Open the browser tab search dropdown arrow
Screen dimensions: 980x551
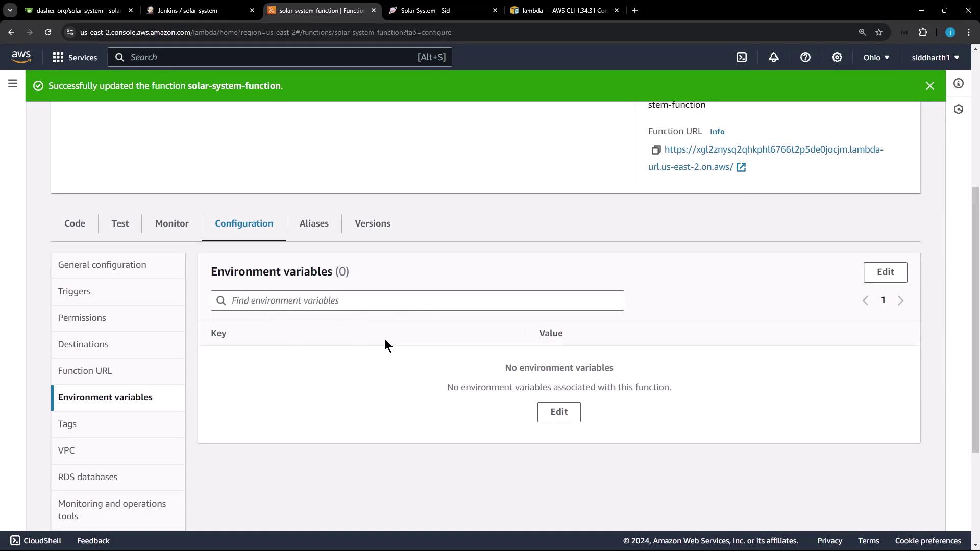[10, 10]
